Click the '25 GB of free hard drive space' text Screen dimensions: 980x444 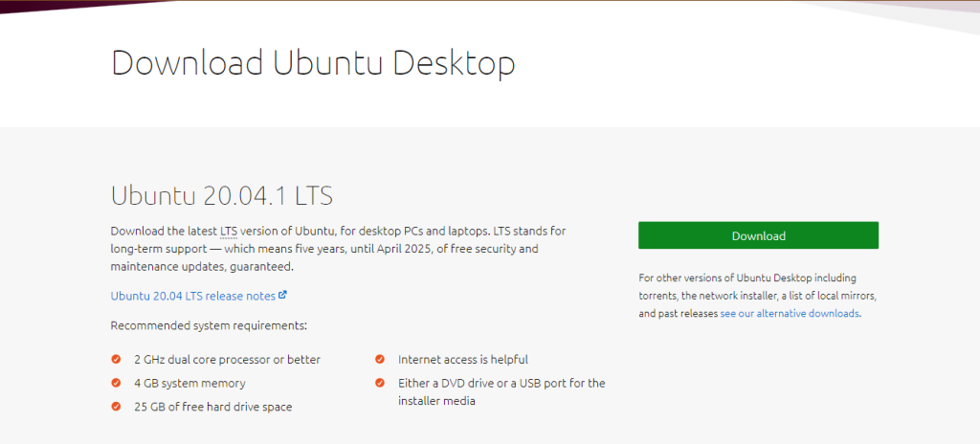(213, 407)
